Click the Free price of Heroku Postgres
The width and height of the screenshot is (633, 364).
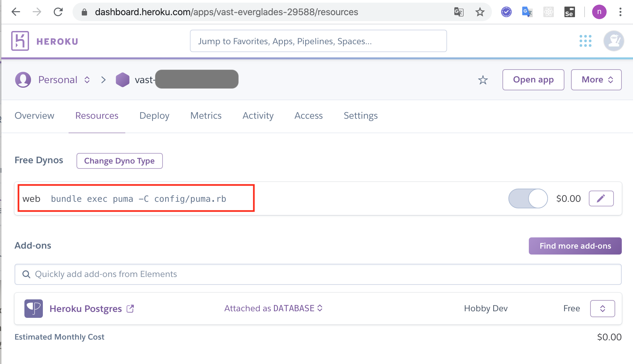(x=571, y=308)
